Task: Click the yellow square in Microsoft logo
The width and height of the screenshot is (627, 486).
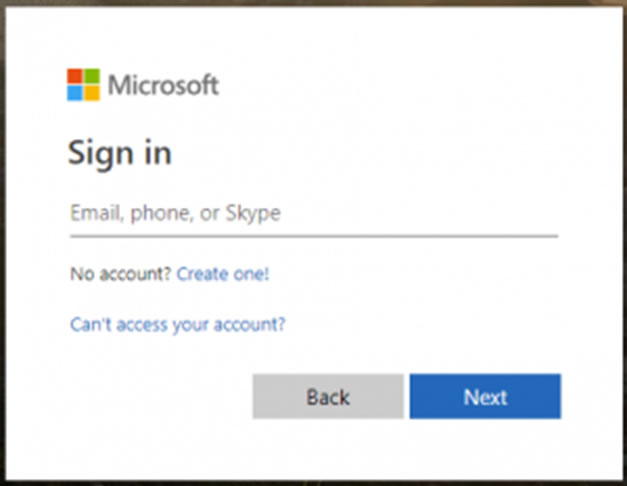Action: pyautogui.click(x=92, y=93)
